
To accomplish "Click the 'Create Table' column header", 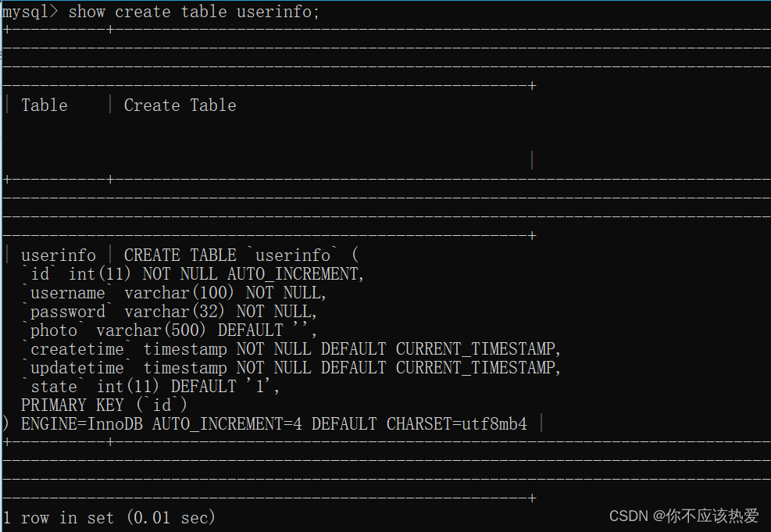I will pyautogui.click(x=180, y=105).
